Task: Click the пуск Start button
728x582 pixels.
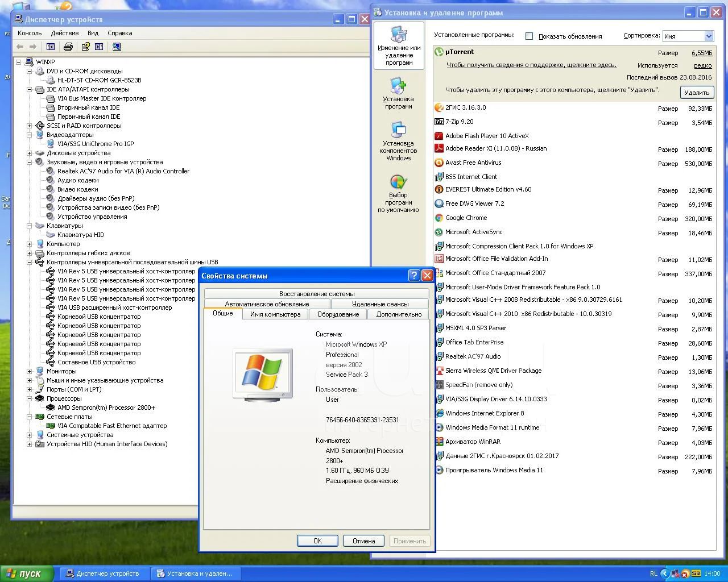Action: click(27, 573)
